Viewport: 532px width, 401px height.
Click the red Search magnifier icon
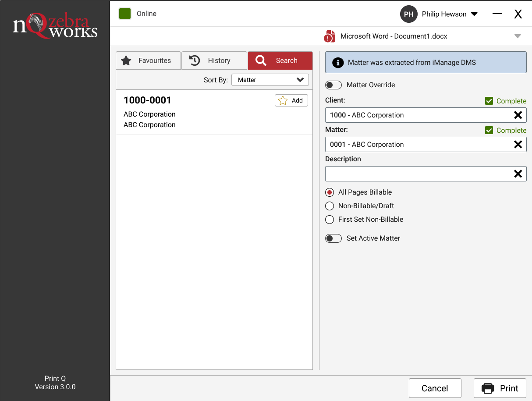point(261,60)
